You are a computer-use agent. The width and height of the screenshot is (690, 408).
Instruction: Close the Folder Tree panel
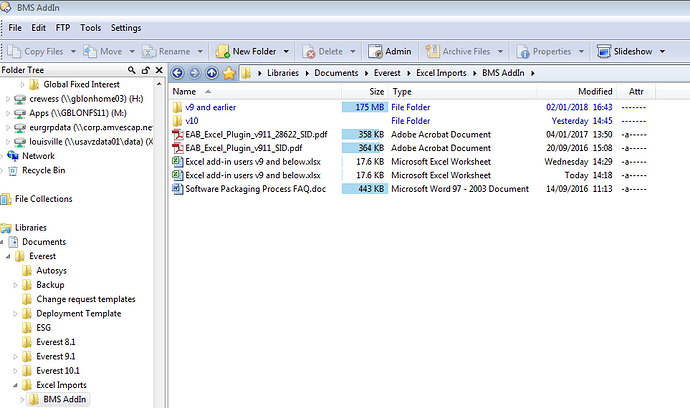pos(159,70)
